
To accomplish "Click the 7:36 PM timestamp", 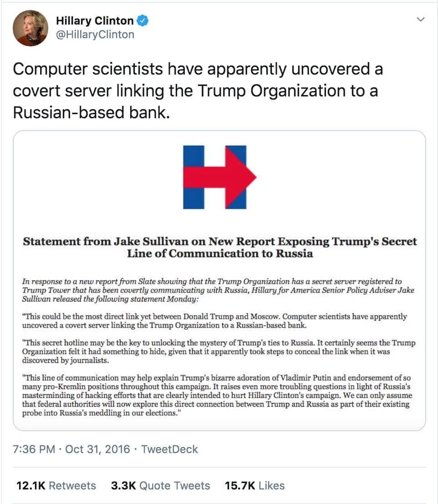I will [34, 449].
